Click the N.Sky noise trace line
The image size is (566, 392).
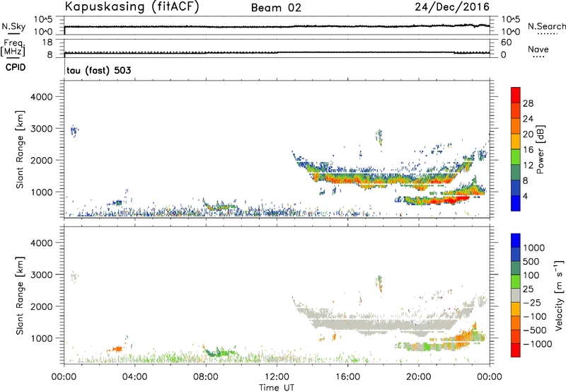pos(277,26)
